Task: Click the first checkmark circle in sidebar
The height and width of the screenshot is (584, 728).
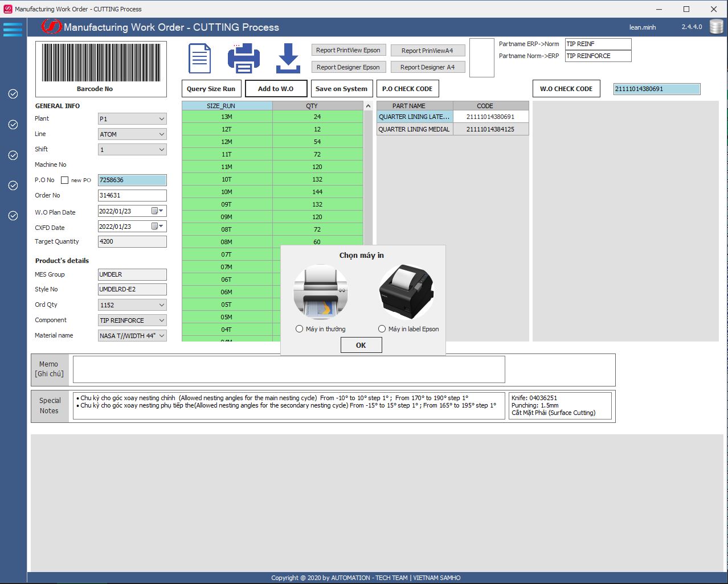Action: [13, 94]
